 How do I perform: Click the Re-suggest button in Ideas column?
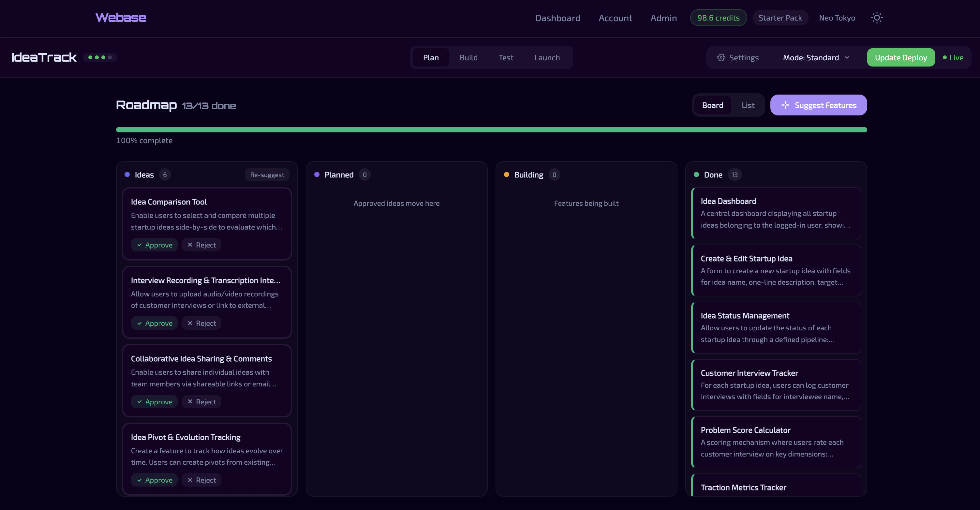point(267,175)
